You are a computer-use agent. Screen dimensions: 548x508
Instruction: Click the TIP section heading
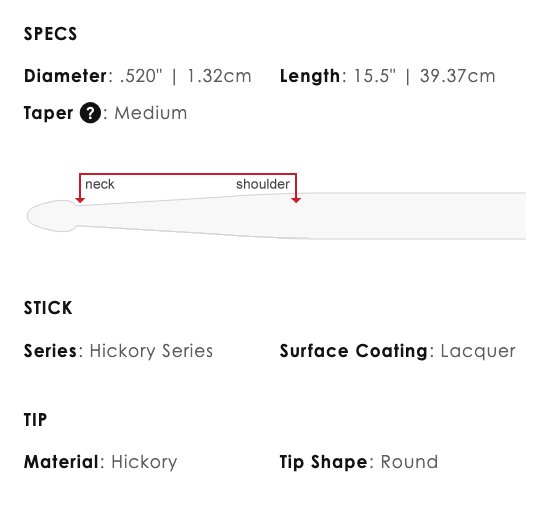coord(35,420)
